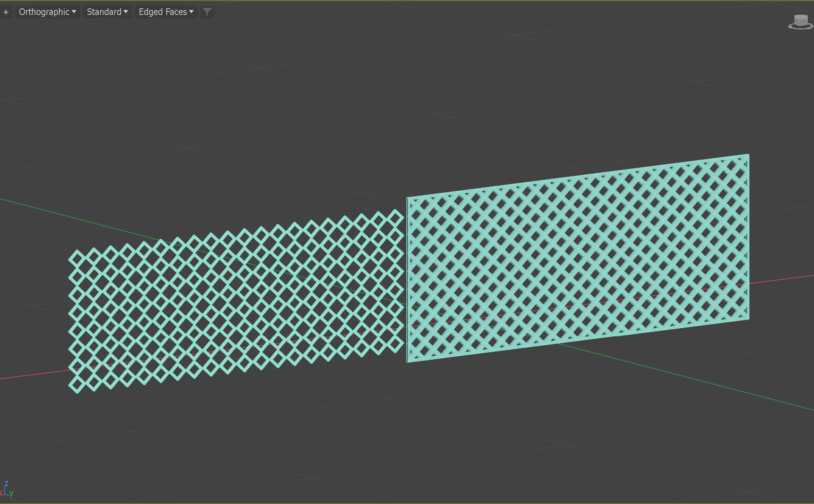Image resolution: width=814 pixels, height=504 pixels.
Task: Open the Standard quality dropdown
Action: click(x=107, y=12)
